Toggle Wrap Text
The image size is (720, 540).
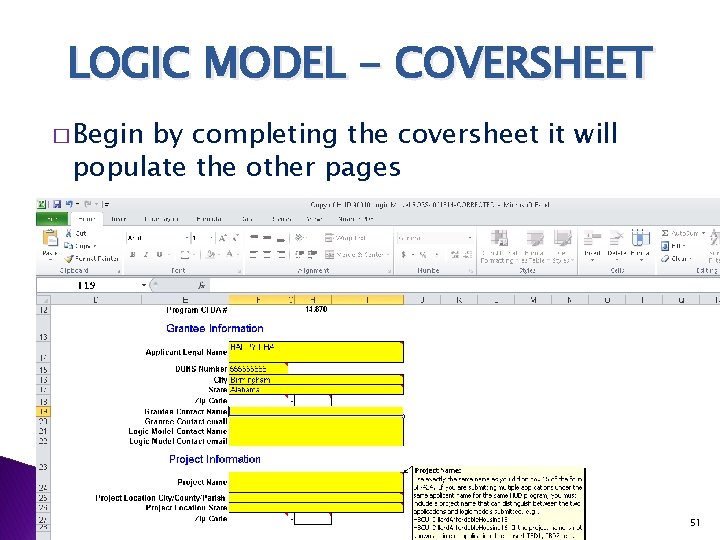(x=345, y=238)
